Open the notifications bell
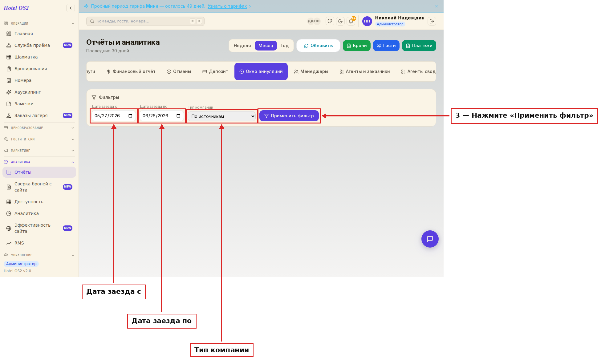 [351, 21]
